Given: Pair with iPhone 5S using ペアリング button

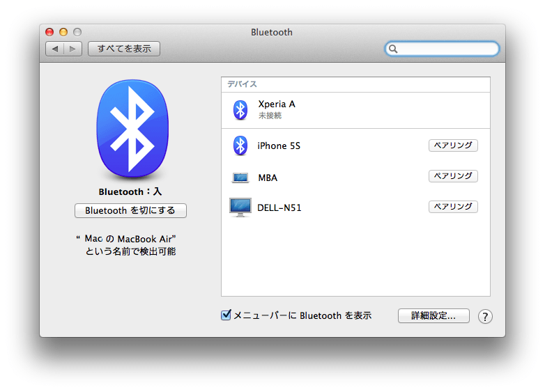Looking at the screenshot, I should [453, 146].
